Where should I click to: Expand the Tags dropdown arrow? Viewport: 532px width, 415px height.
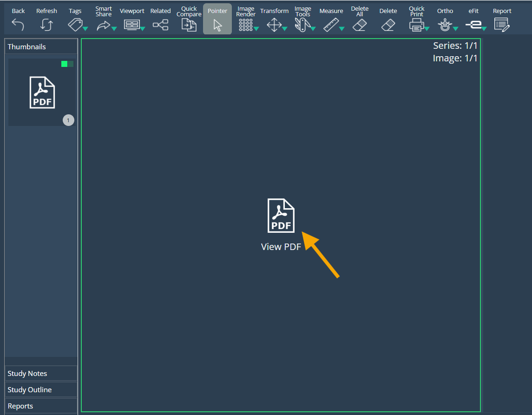(85, 29)
